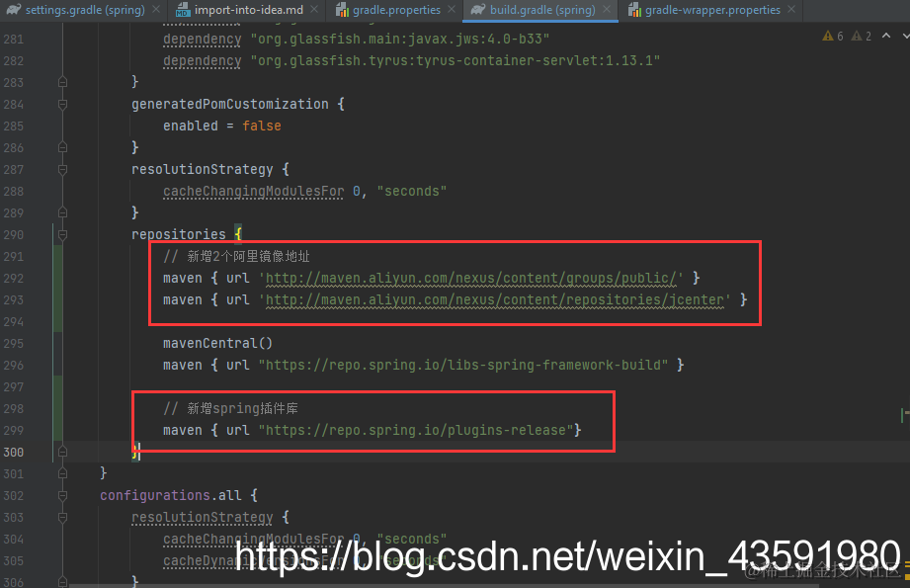Click the Markdown file icon on import-into-idea.md tab
The image size is (910, 588).
click(182, 10)
